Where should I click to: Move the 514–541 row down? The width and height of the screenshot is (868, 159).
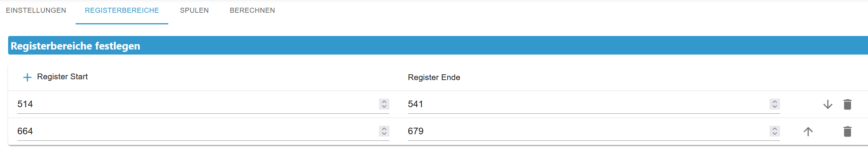(x=827, y=104)
